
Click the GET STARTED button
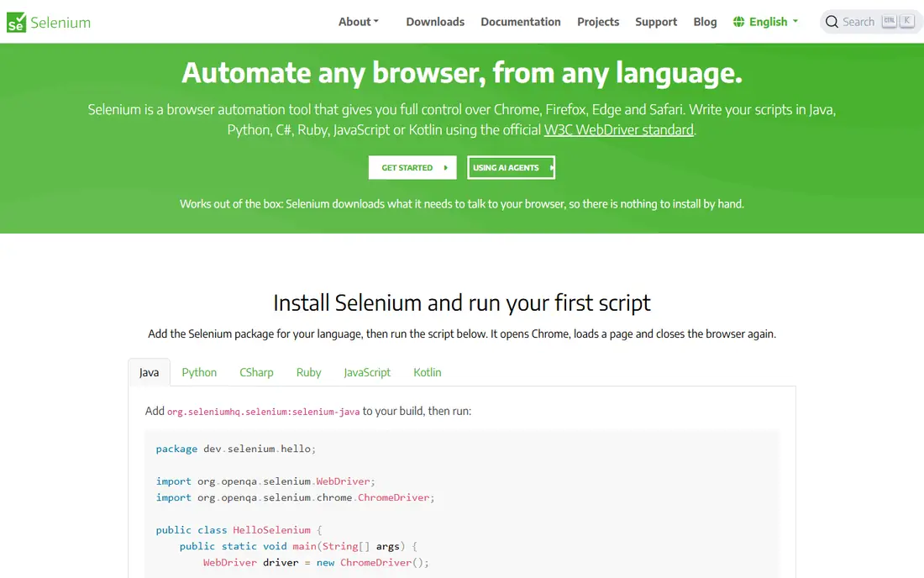click(412, 167)
